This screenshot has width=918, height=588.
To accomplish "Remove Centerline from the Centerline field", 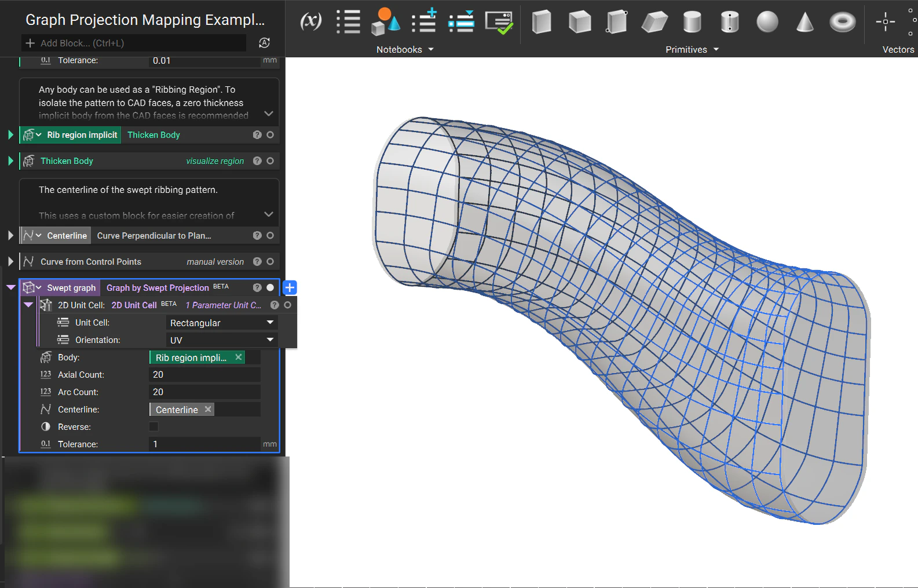I will click(208, 410).
